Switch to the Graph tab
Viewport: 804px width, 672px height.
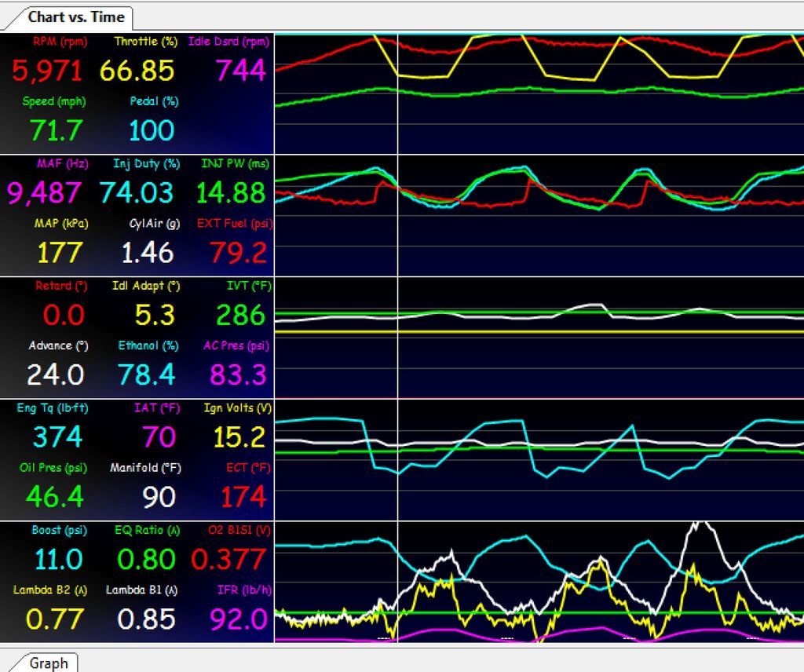click(46, 663)
